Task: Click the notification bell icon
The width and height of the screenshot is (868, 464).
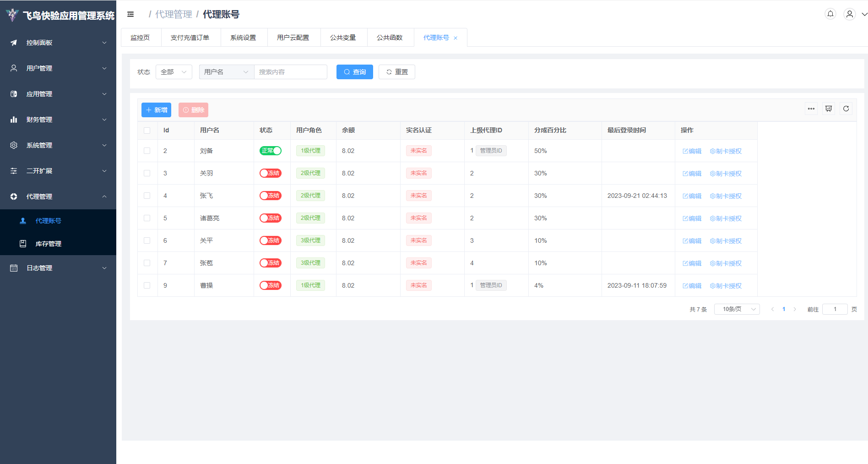Action: click(x=830, y=14)
